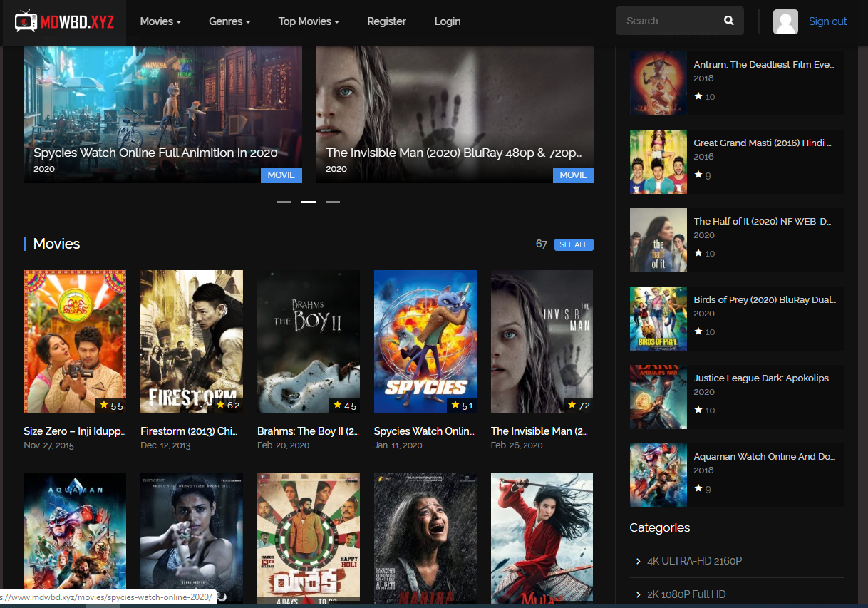
Task: Select the first carousel slide indicator
Action: tap(284, 202)
